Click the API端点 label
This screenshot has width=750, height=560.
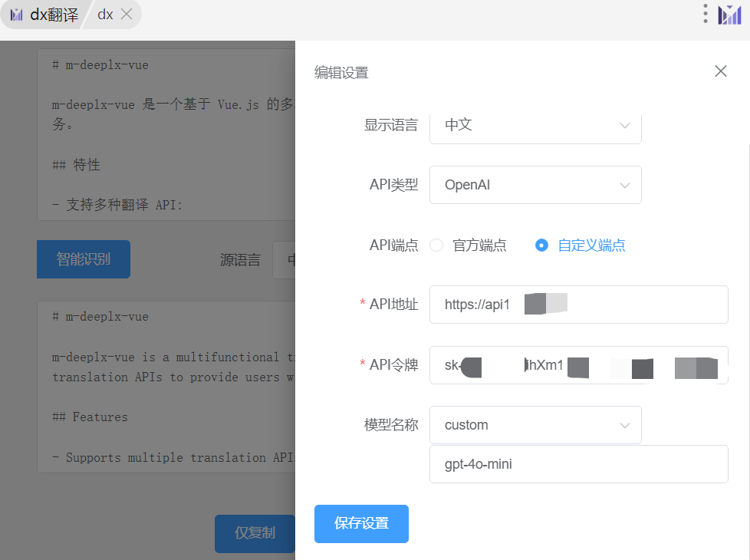[x=393, y=245]
